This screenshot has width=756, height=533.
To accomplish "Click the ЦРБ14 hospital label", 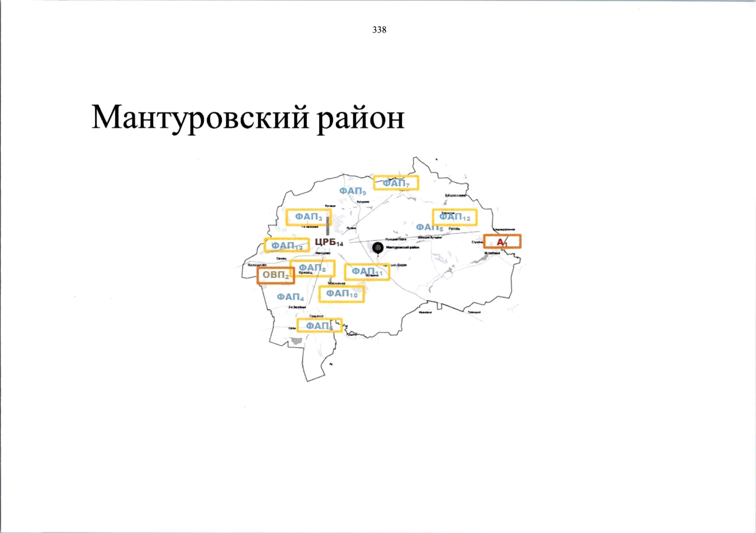I will click(x=329, y=242).
